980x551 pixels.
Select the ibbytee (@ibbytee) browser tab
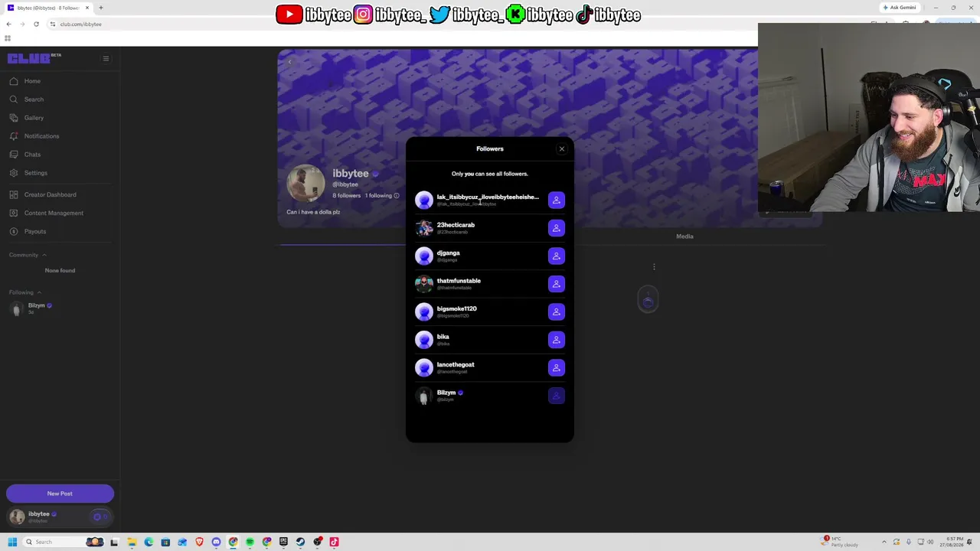tap(47, 8)
